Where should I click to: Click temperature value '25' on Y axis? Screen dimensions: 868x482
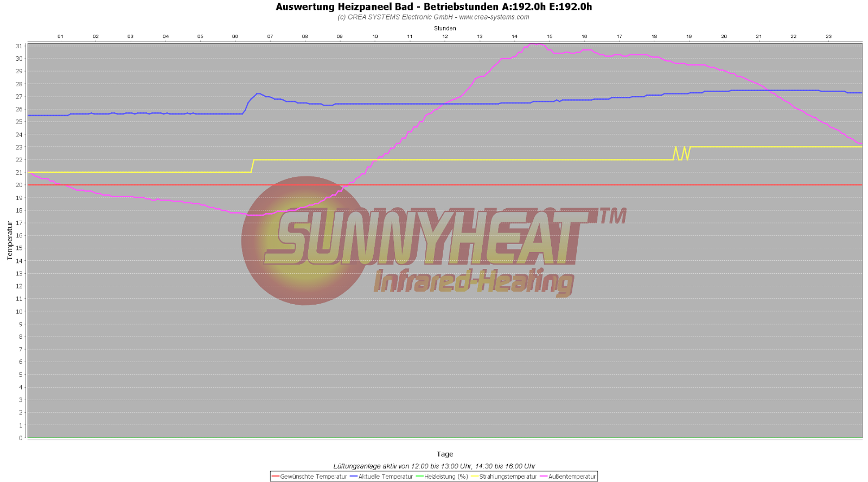[x=19, y=122]
